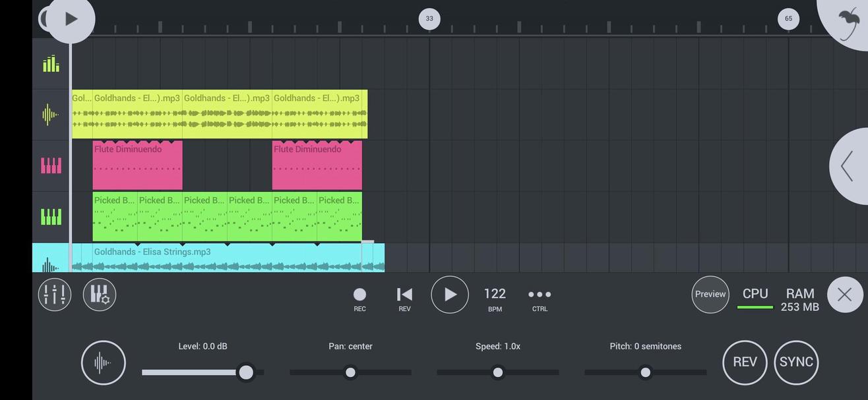Click the waveform icon near Level slider
The image size is (868, 400).
coord(103,362)
